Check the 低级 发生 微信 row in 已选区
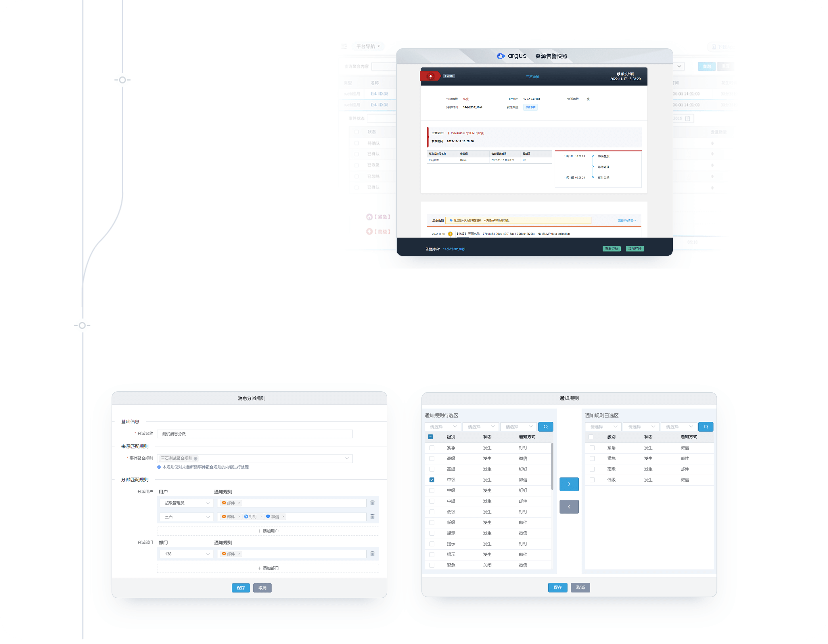Image resolution: width=828 pixels, height=644 pixels. coord(592,480)
